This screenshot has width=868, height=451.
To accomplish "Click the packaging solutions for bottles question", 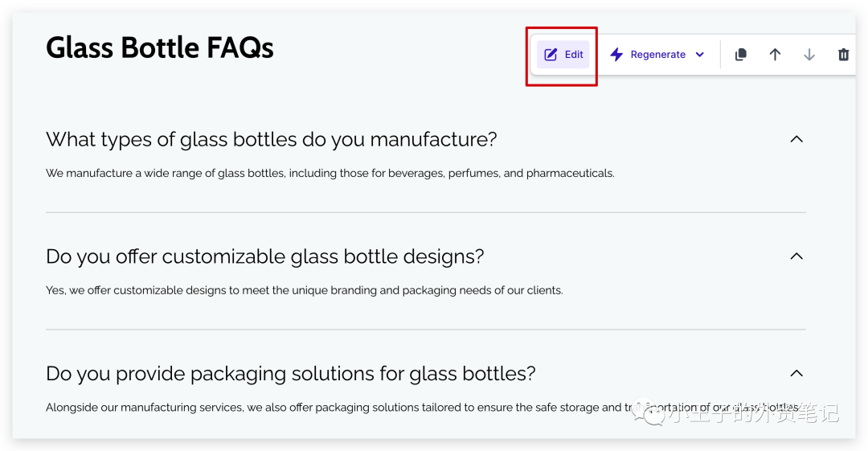I will tap(291, 374).
